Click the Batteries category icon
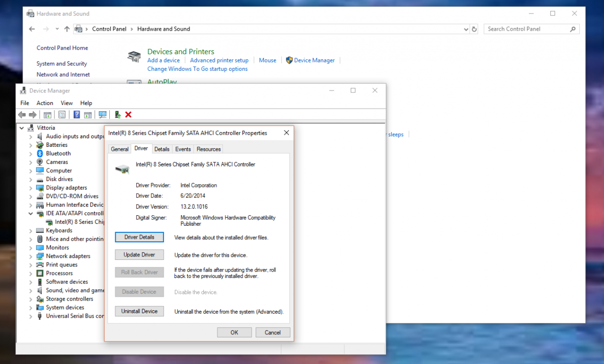604x364 pixels. 40,145
